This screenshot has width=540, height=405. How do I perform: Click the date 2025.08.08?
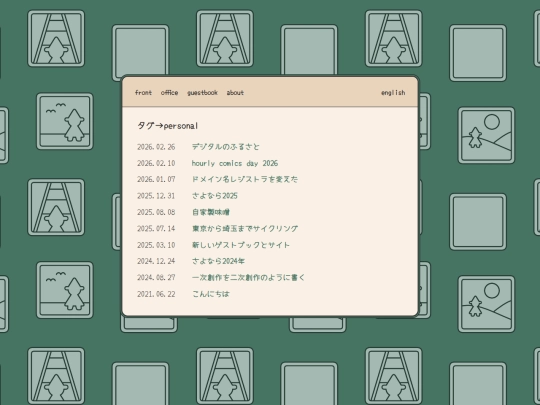tap(156, 212)
